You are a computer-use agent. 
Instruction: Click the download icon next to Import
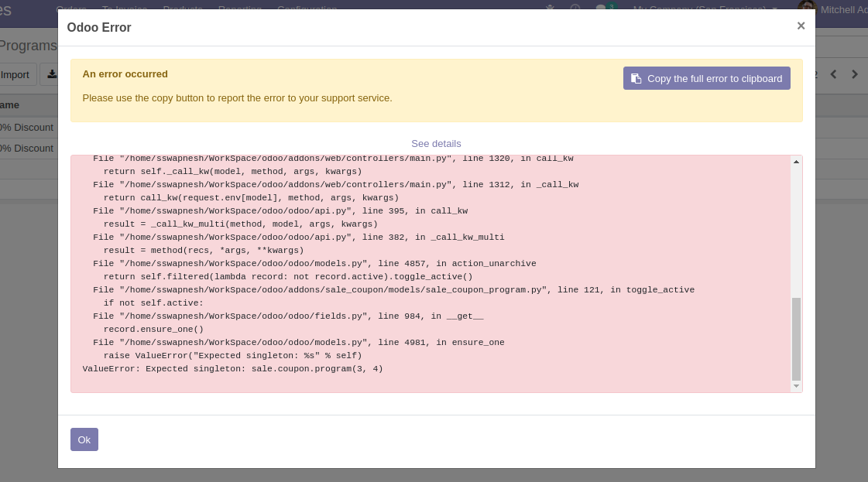(x=51, y=74)
